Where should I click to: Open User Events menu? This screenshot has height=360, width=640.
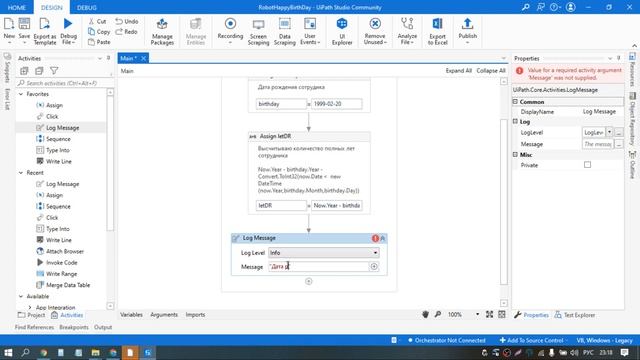pos(310,31)
